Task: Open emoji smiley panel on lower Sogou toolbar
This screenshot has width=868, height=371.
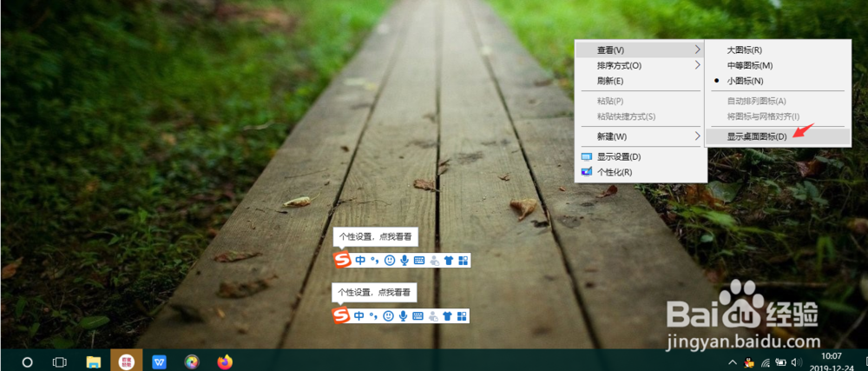Action: [389, 315]
